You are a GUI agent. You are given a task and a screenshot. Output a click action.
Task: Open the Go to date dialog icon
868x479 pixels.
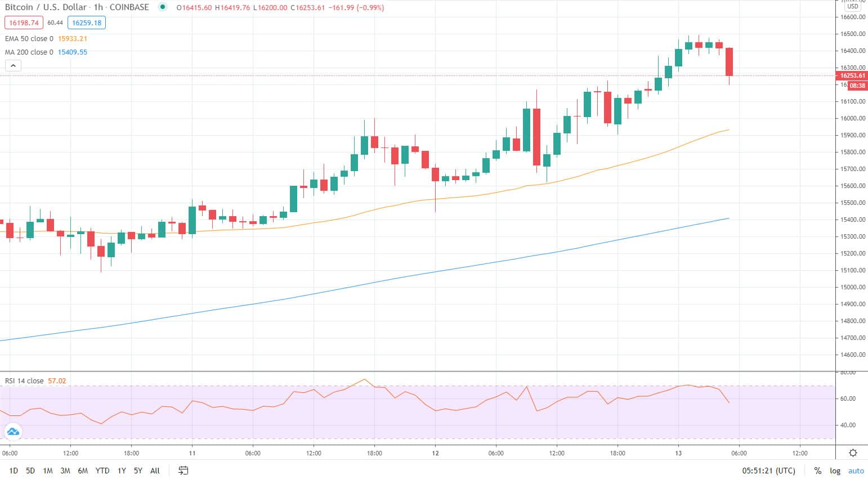click(x=183, y=471)
